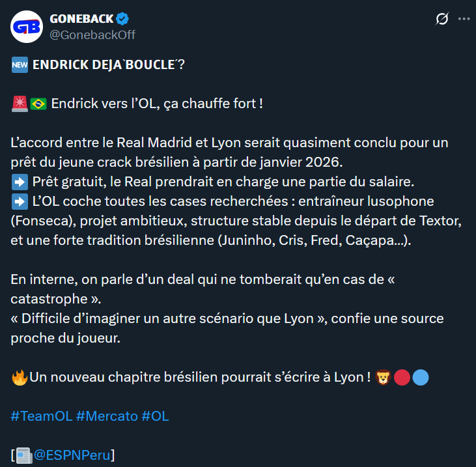Screen dimensions: 476x467
Task: Click the arrow emoji before "L'OL coche"
Action: click(19, 201)
